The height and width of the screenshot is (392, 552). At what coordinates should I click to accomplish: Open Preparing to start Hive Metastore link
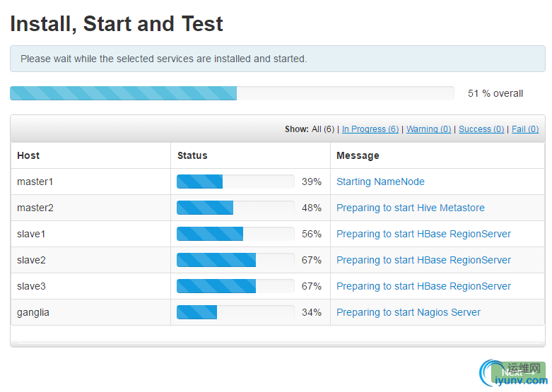pyautogui.click(x=410, y=208)
